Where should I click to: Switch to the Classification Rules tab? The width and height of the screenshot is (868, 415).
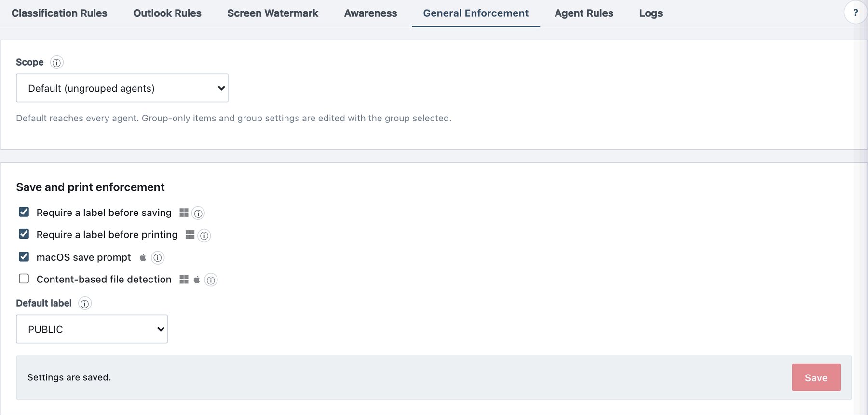click(x=59, y=13)
